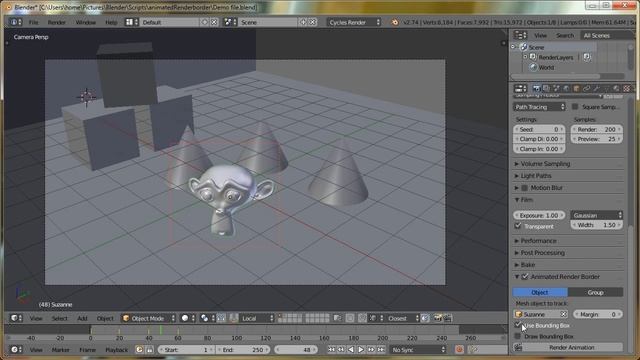Disable the Animated Render Border checkbox

point(525,277)
